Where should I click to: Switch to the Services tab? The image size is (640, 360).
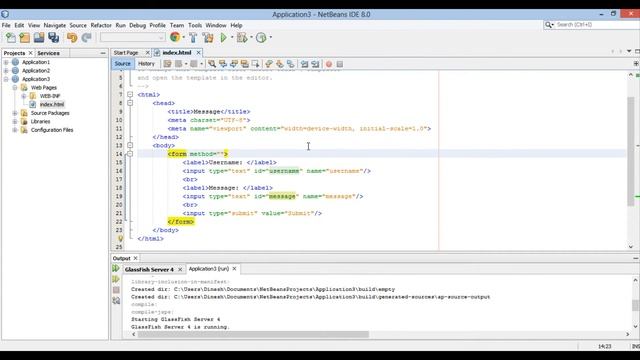[49, 53]
